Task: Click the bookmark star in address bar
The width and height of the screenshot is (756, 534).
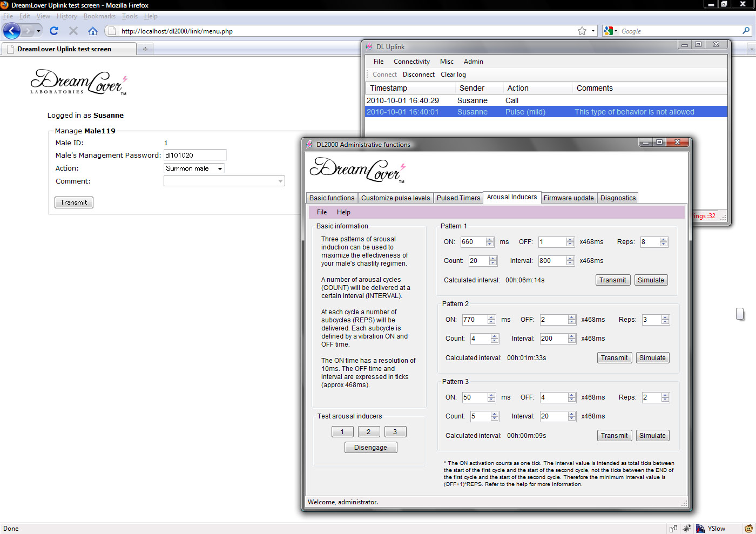Action: [582, 31]
